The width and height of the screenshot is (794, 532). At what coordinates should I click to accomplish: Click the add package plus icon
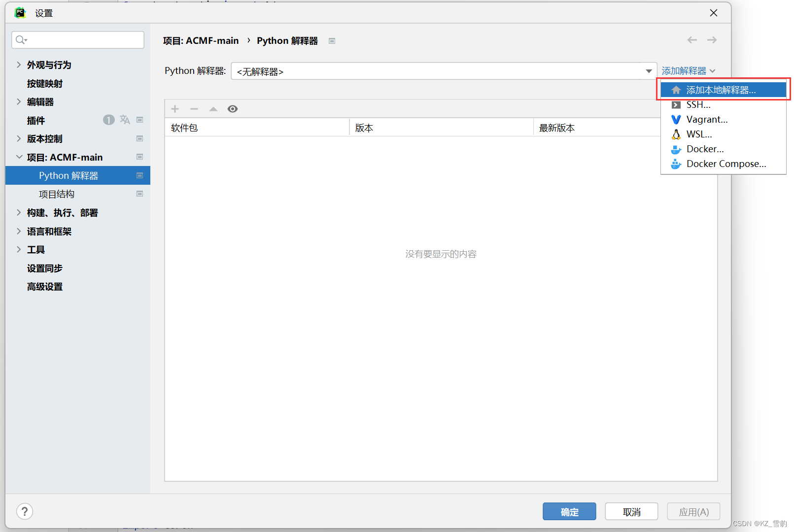click(x=175, y=109)
